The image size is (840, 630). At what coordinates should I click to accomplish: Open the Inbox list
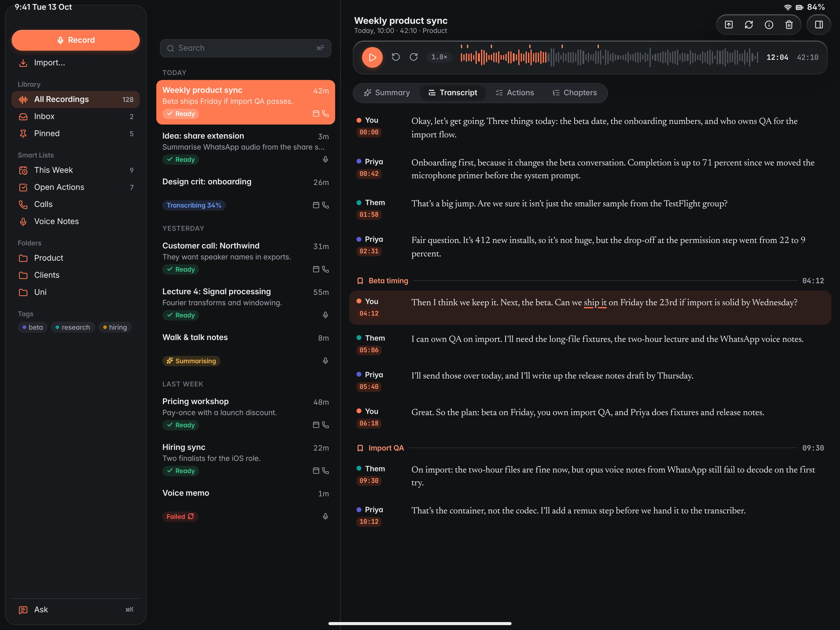coord(76,117)
